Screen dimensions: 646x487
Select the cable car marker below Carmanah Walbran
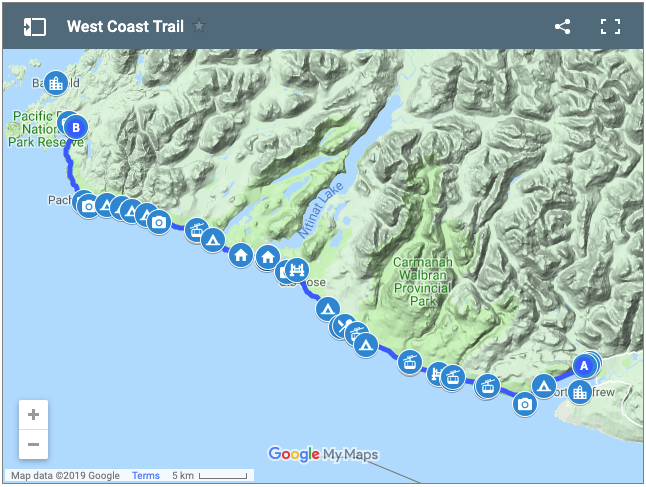(409, 361)
